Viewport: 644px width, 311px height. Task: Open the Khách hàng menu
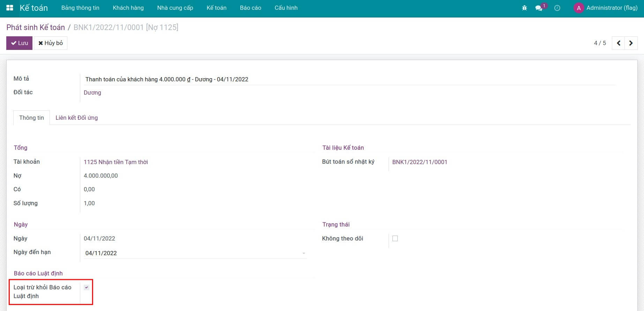point(128,8)
